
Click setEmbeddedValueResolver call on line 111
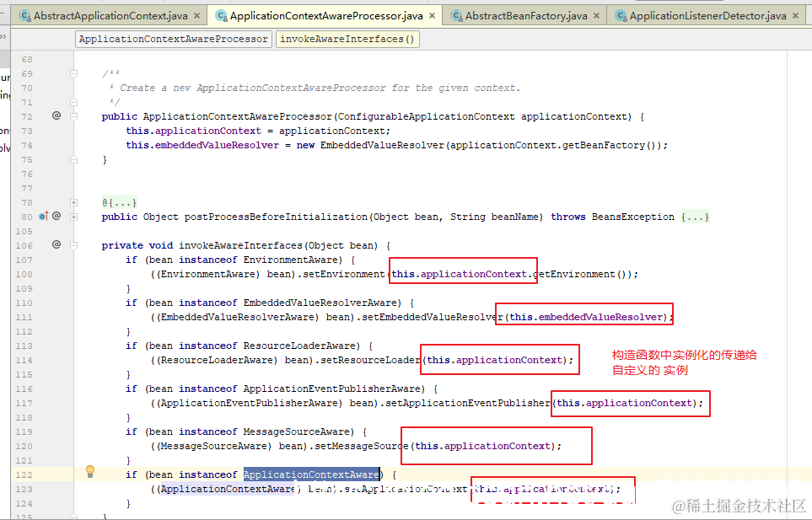(433, 317)
